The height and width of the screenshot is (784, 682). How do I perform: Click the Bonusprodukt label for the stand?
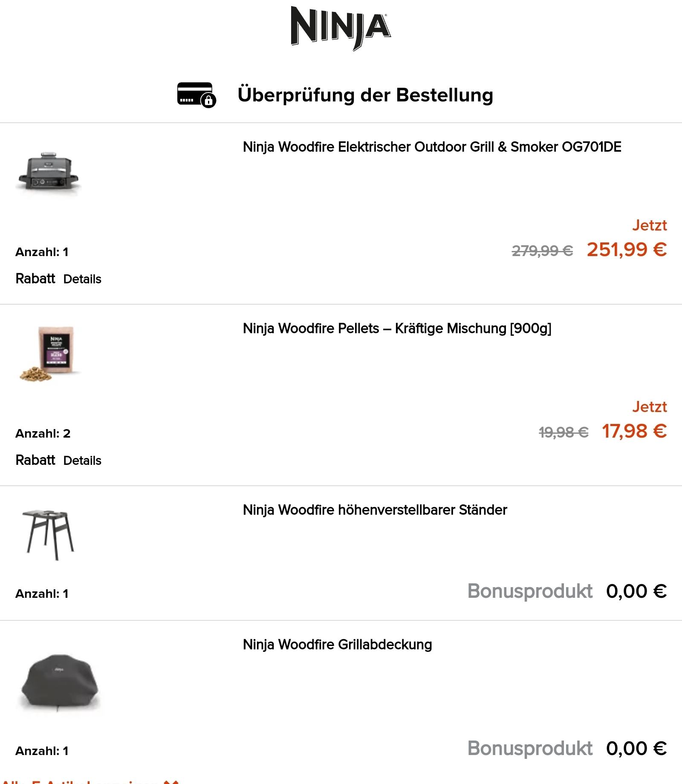point(530,591)
